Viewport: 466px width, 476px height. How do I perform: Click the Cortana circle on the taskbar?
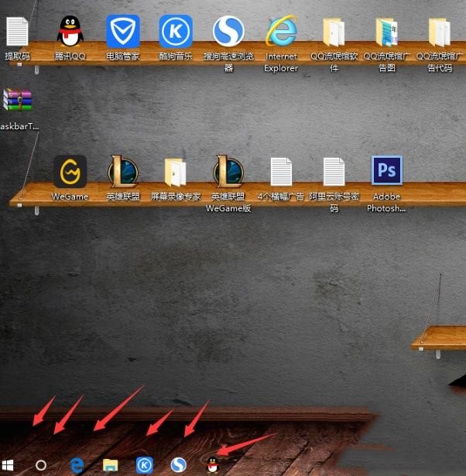pos(41,465)
